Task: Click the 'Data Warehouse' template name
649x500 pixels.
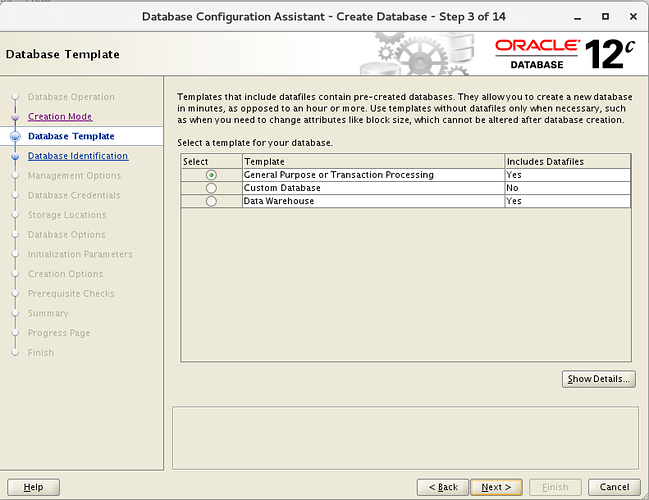Action: pyautogui.click(x=279, y=201)
